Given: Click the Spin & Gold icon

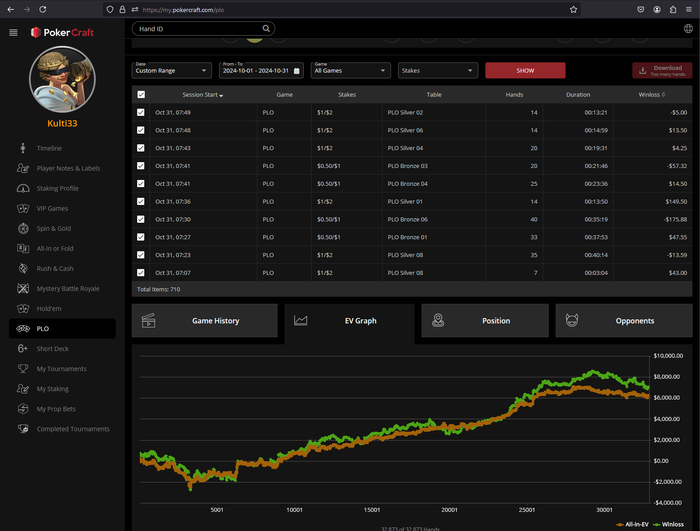Looking at the screenshot, I should [x=23, y=228].
